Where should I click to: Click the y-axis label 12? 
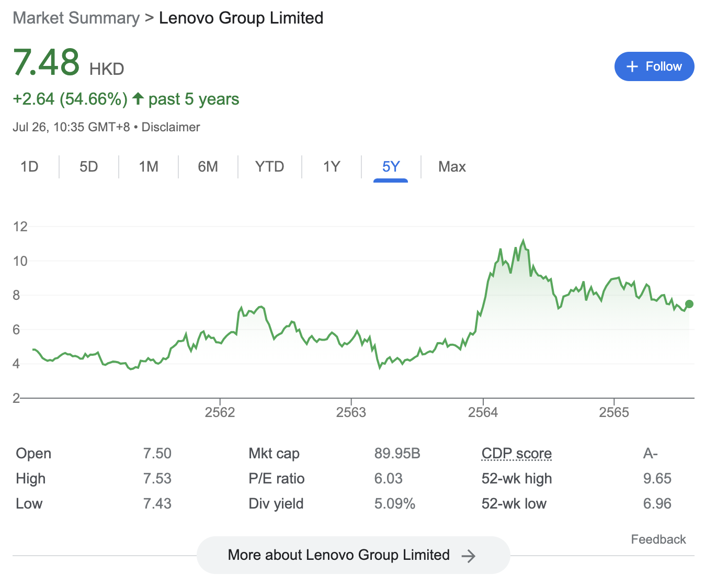pyautogui.click(x=20, y=227)
